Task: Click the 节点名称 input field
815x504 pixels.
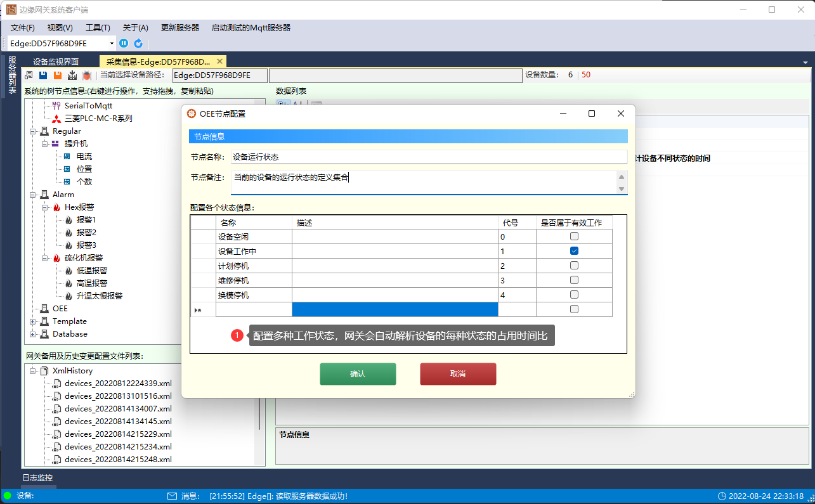Action: [429, 157]
